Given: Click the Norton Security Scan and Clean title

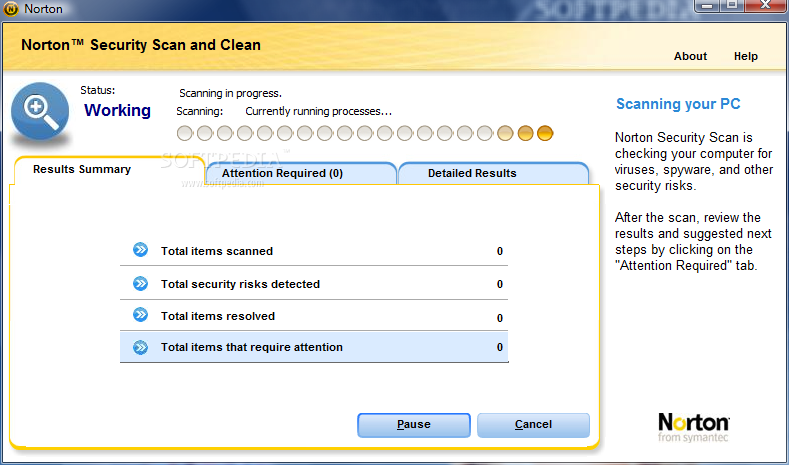Looking at the screenshot, I should click(141, 45).
